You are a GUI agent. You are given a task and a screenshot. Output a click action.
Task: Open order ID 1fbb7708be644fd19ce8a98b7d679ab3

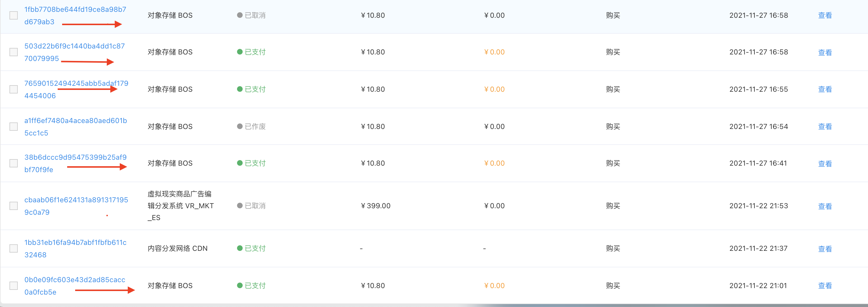(x=75, y=9)
